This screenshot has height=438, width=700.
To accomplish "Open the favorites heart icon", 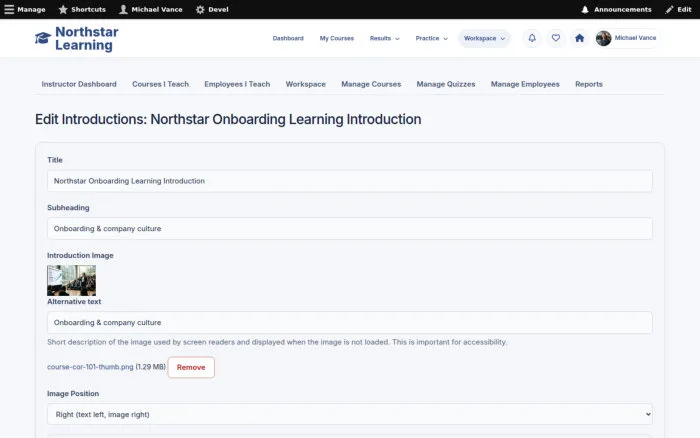I will click(555, 38).
